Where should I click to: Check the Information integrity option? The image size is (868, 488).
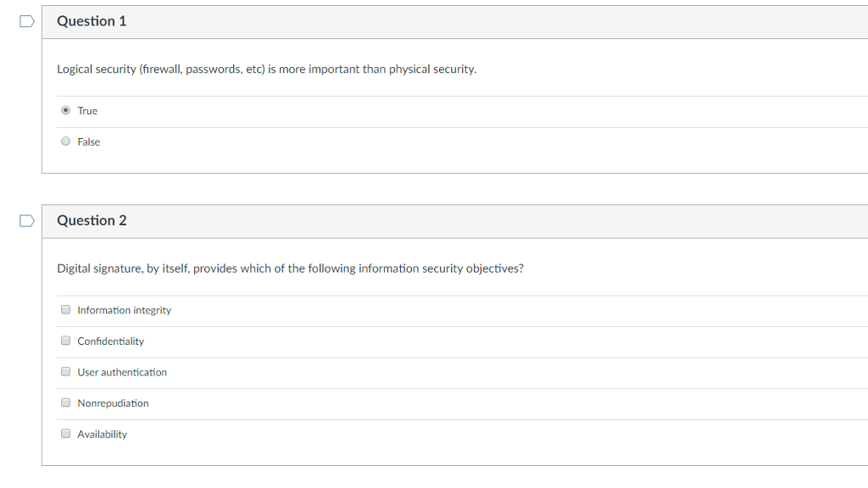click(65, 308)
